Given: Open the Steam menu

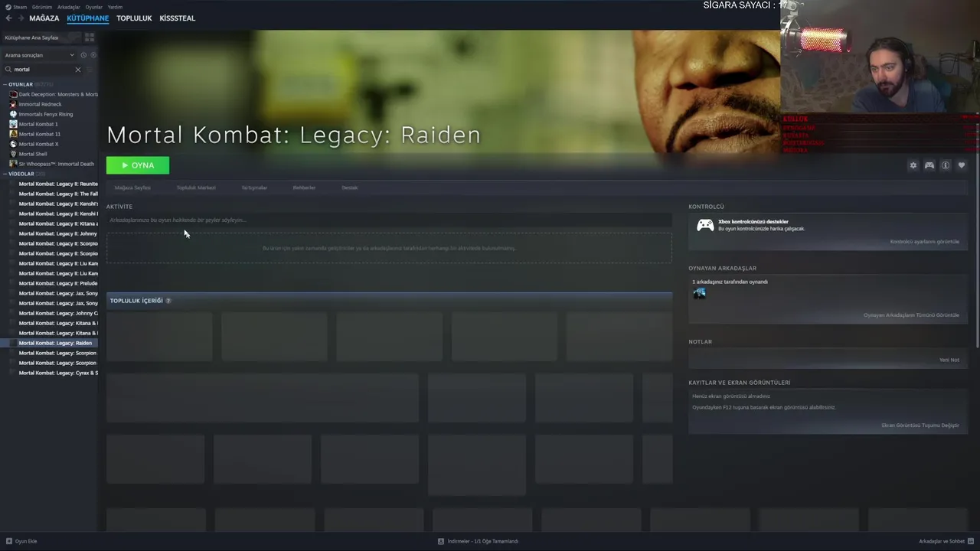Looking at the screenshot, I should click(x=17, y=7).
